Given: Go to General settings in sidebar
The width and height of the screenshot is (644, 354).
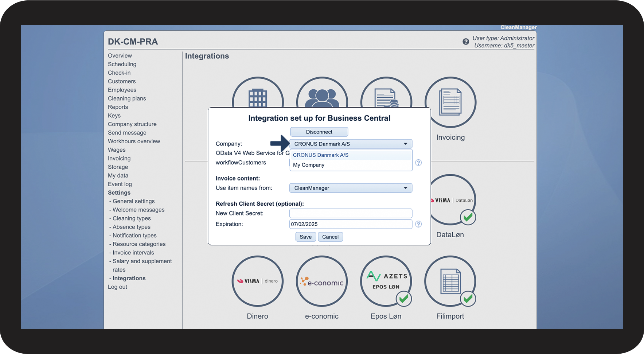Looking at the screenshot, I should (x=133, y=201).
